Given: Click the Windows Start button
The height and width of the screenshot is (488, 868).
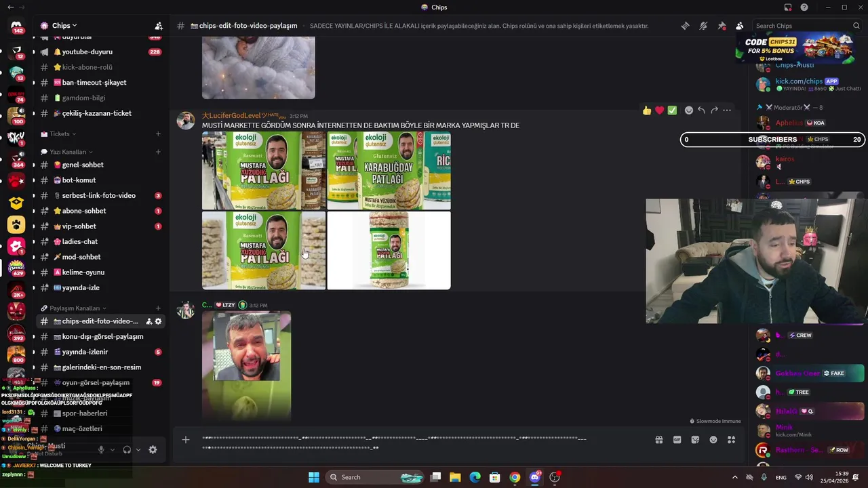Looking at the screenshot, I should point(314,477).
